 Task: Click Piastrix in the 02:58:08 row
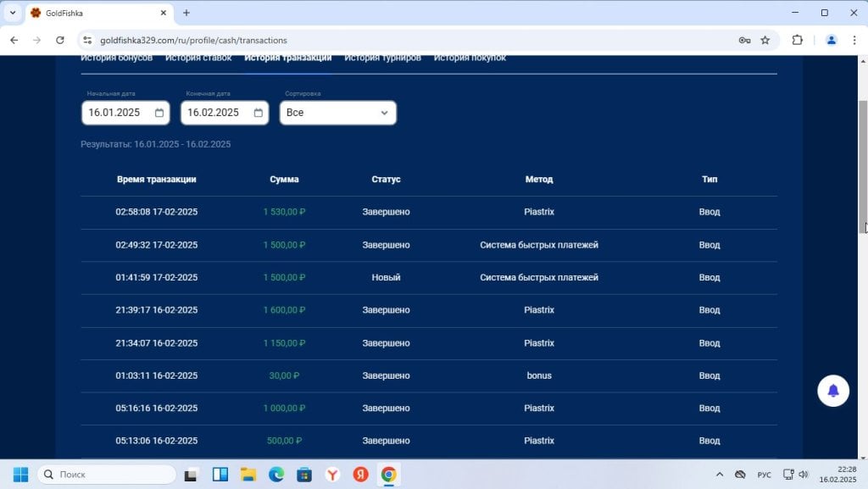point(539,212)
